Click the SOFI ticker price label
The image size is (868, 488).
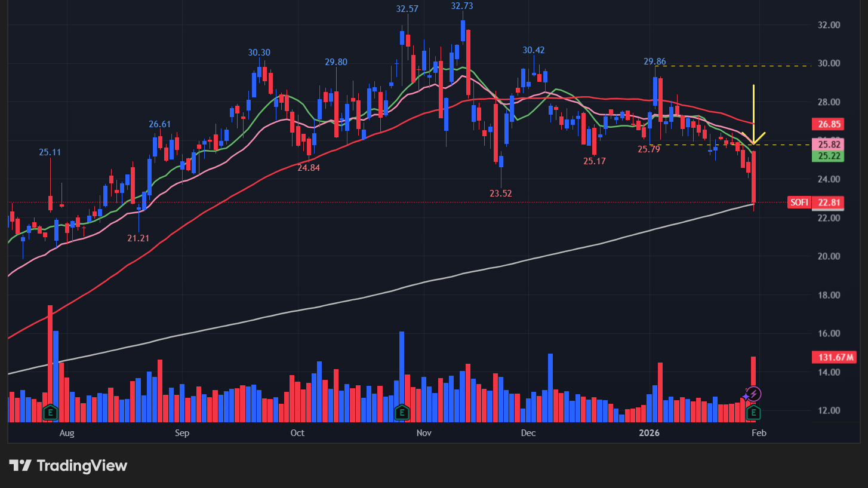pyautogui.click(x=799, y=202)
